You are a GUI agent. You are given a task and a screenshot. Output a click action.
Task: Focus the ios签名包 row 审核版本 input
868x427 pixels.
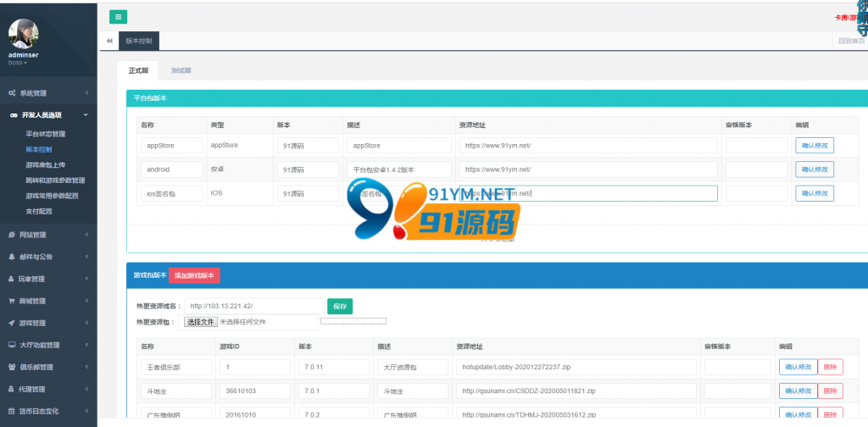click(756, 193)
